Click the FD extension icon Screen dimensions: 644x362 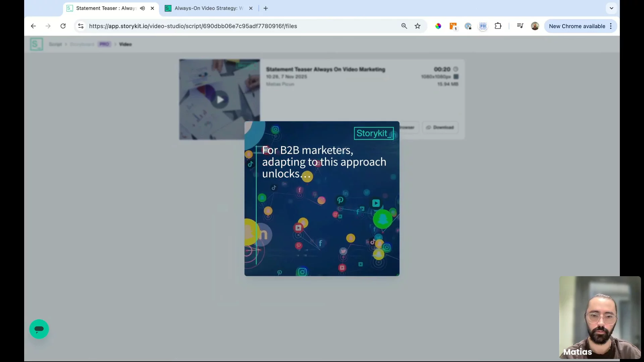pyautogui.click(x=483, y=26)
